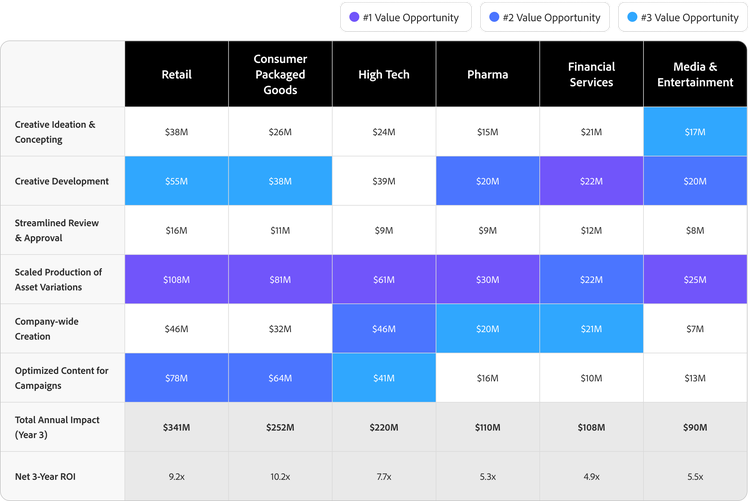Click the $341M Retail total annual impact
The image size is (750, 501).
point(177,427)
